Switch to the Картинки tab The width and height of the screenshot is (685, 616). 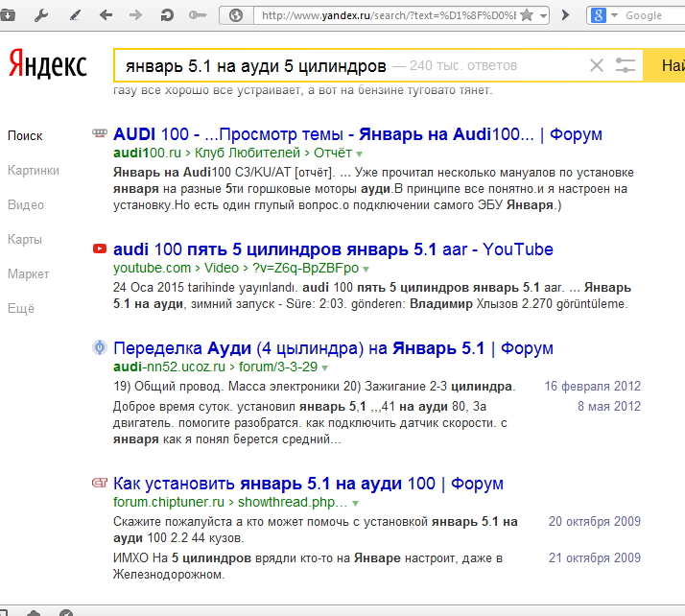tap(34, 171)
